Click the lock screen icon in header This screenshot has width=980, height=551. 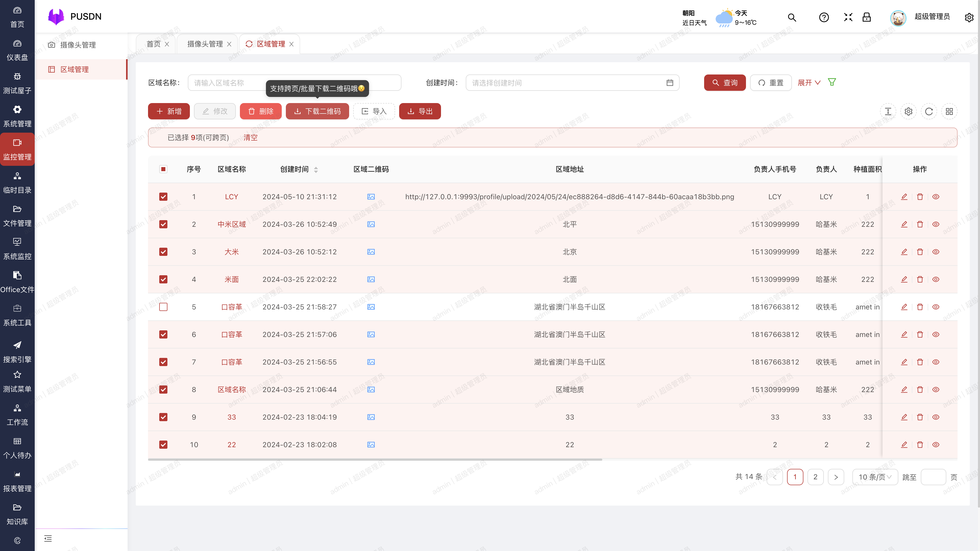pyautogui.click(x=867, y=17)
